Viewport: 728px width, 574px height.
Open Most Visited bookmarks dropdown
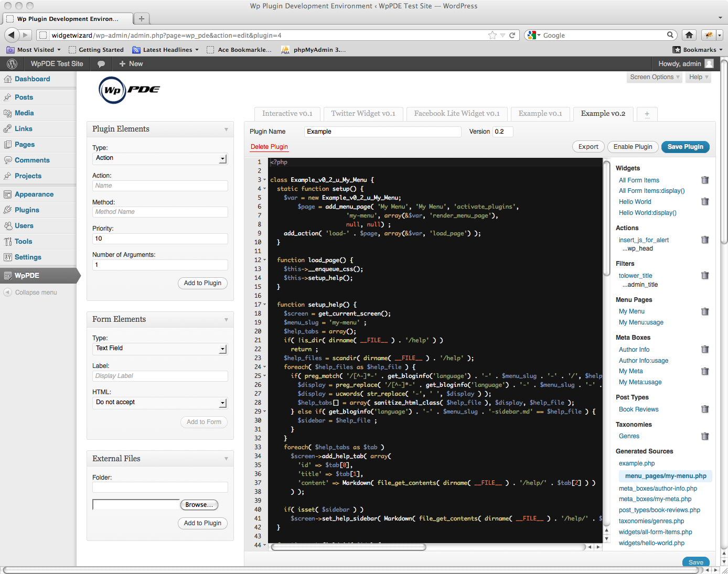pos(34,50)
